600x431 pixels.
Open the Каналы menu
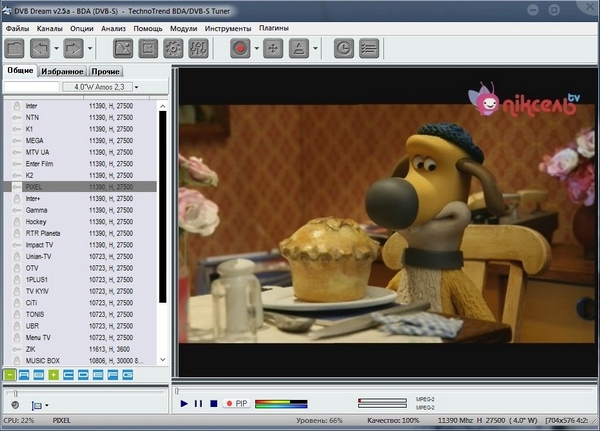coord(49,28)
